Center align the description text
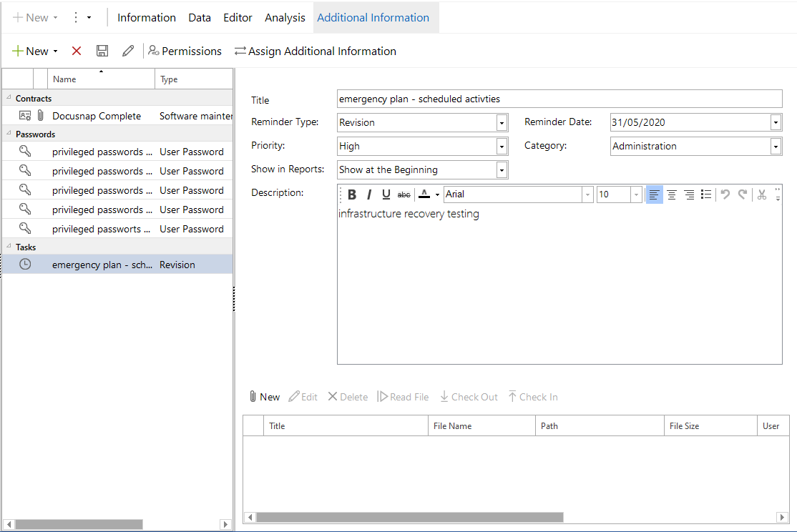This screenshot has width=797, height=532. [x=672, y=194]
